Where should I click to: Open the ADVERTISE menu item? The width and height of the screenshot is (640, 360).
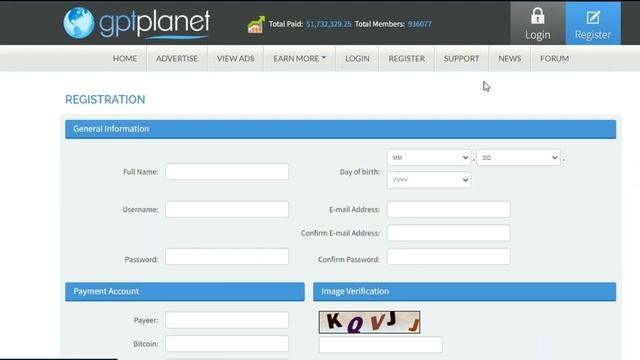click(x=177, y=58)
